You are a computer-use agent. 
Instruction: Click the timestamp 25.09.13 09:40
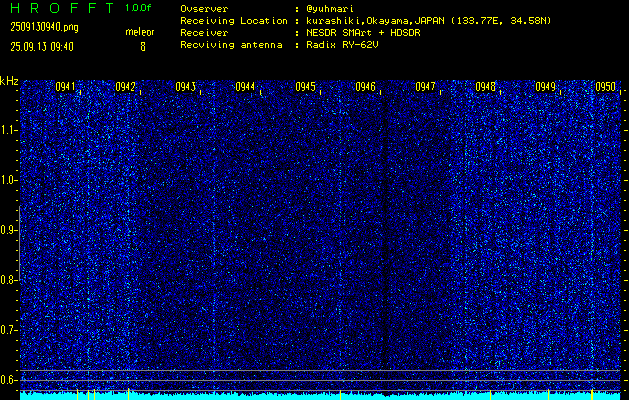(x=42, y=47)
